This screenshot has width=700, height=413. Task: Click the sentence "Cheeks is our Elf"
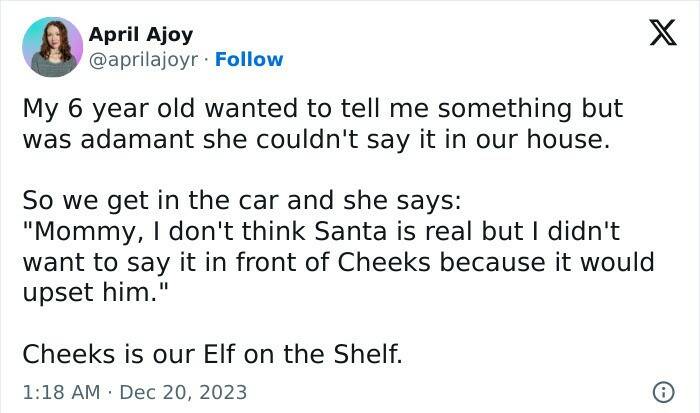(x=212, y=354)
